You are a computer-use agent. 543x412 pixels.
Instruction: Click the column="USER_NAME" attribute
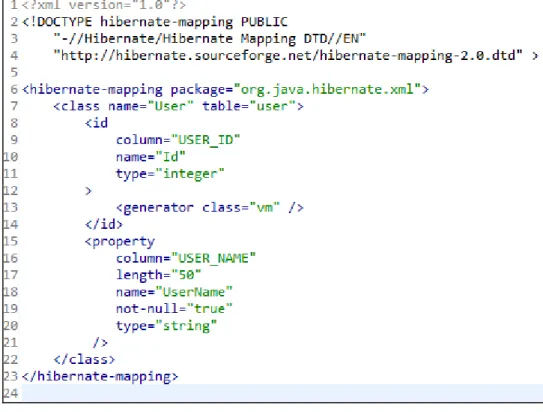(186, 258)
